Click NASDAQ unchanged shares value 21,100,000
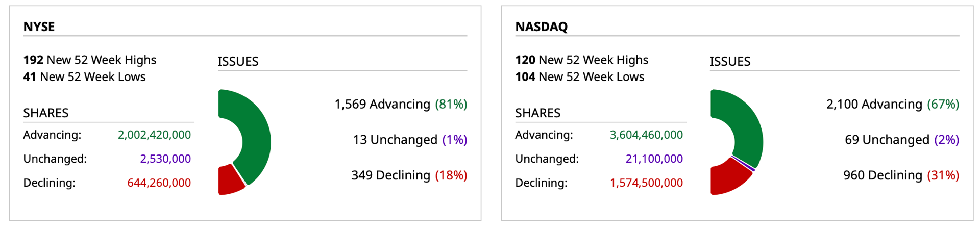Image resolution: width=980 pixels, height=232 pixels. click(x=654, y=159)
